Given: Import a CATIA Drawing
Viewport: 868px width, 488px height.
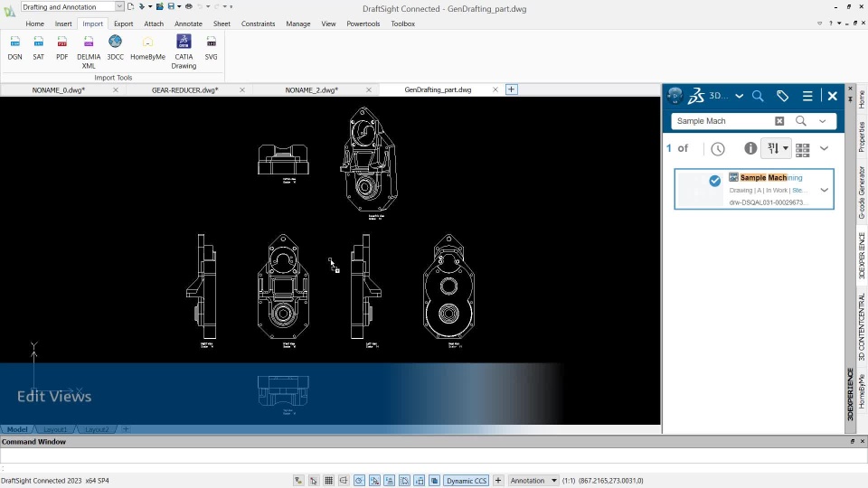Looking at the screenshot, I should (184, 52).
